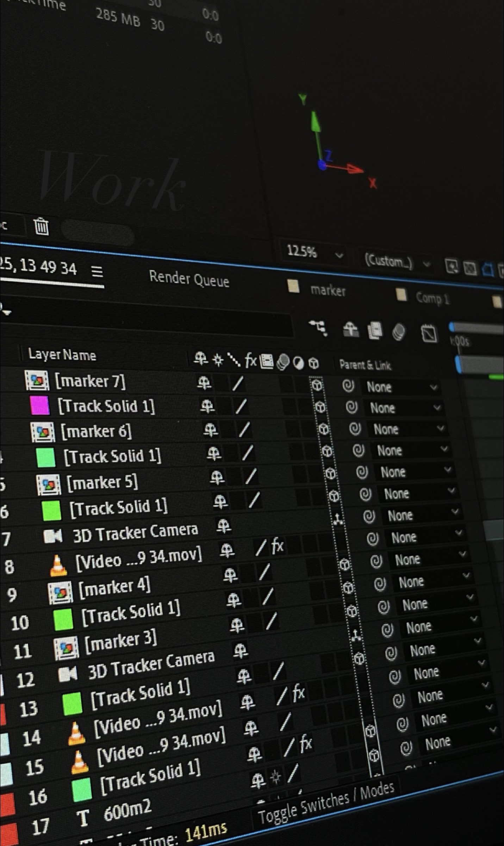504x846 pixels.
Task: Click the 3D Tracker Camera layer icon on row 7
Action: [53, 536]
